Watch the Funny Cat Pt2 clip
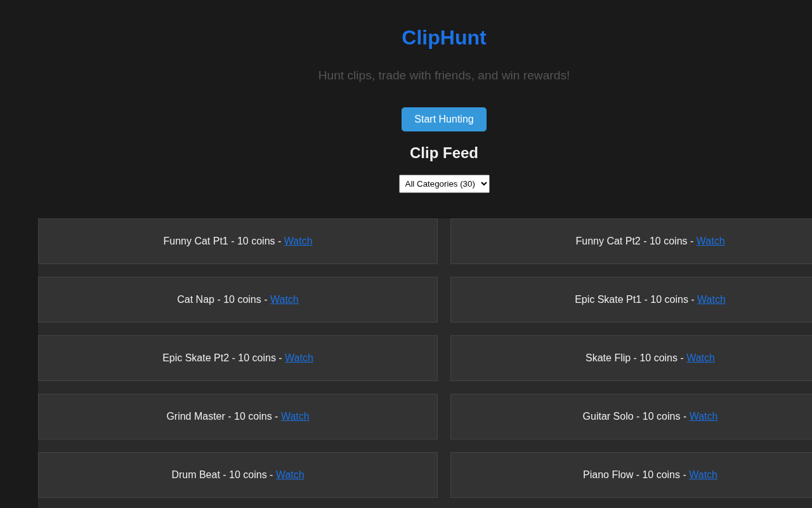812x508 pixels. point(710,241)
